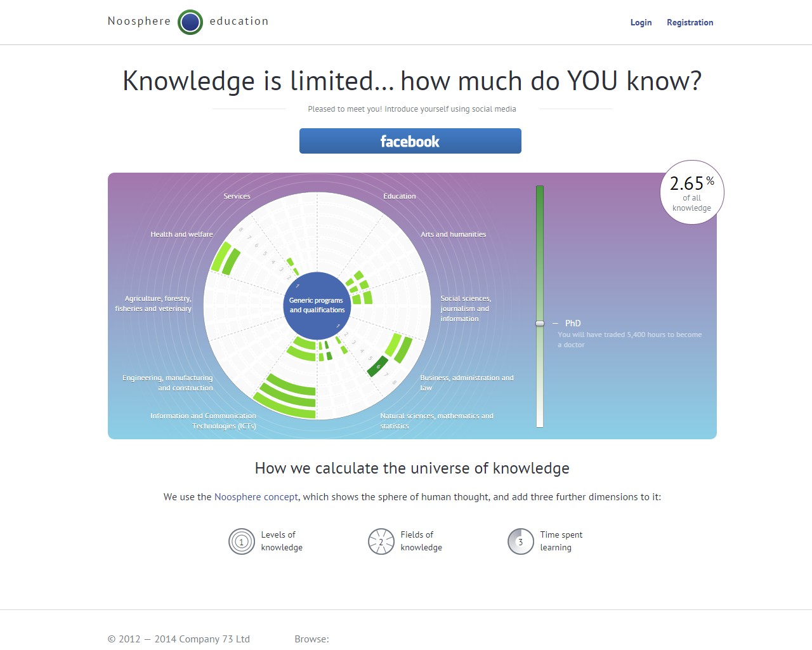Select the Generic programs center circle
This screenshot has height=650, width=812.
317,305
